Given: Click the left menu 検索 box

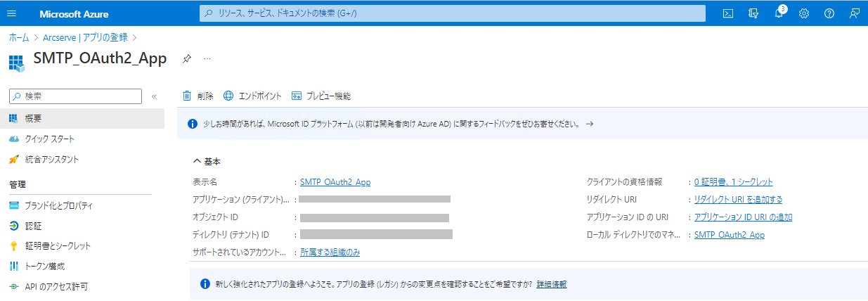Looking at the screenshot, I should (x=75, y=96).
